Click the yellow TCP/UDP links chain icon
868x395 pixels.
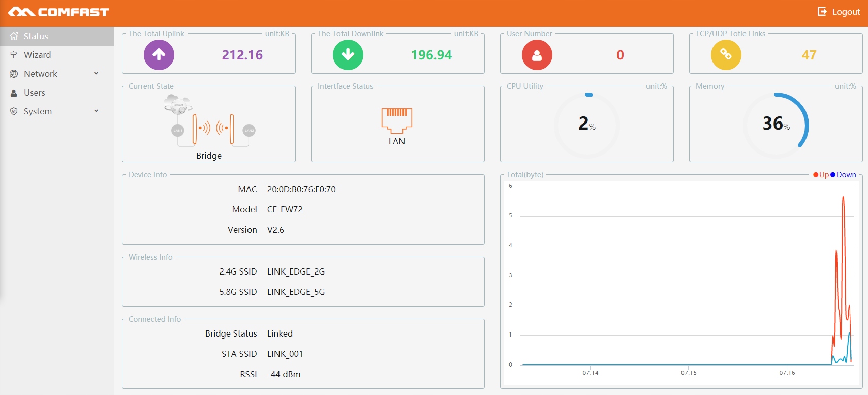coord(726,55)
